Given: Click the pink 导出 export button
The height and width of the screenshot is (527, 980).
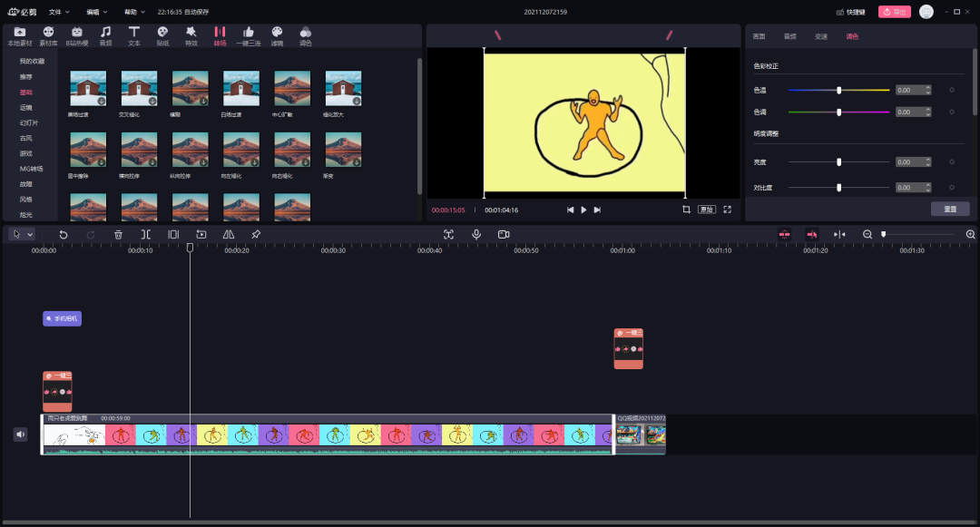Looking at the screenshot, I should coord(894,12).
